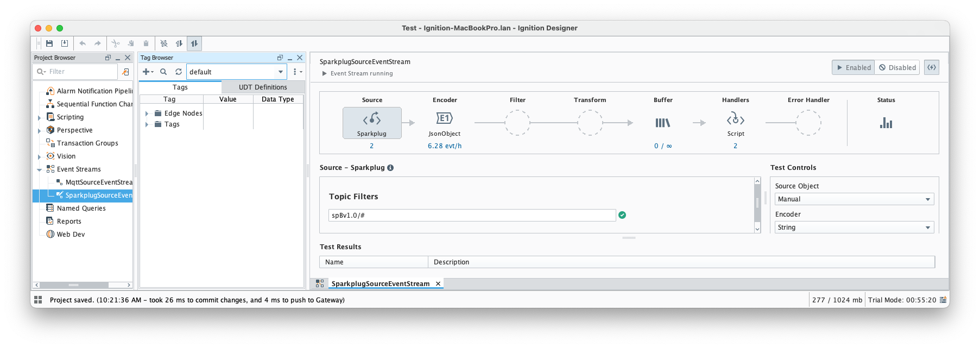The height and width of the screenshot is (348, 980).
Task: Click the scissors cut icon
Action: 116,43
